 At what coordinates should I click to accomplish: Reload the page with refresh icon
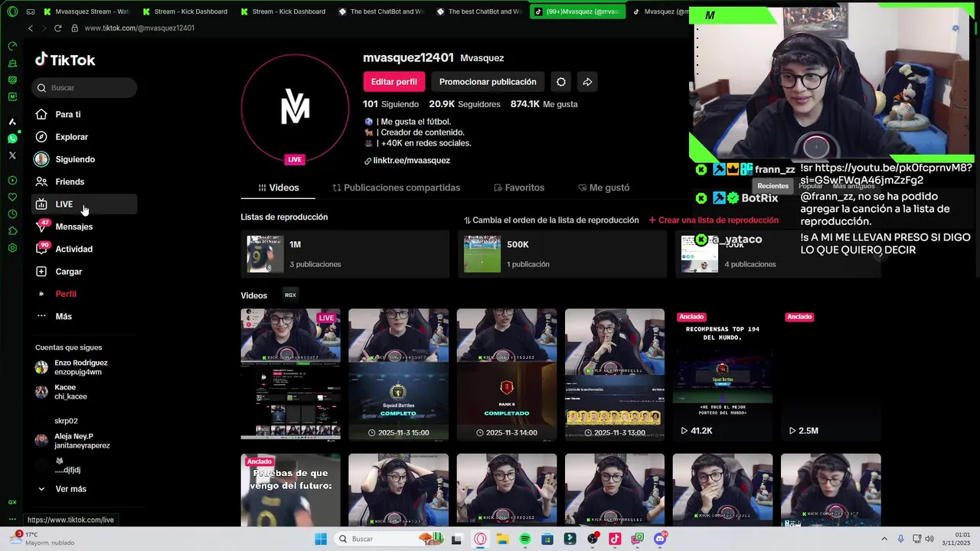click(x=57, y=28)
